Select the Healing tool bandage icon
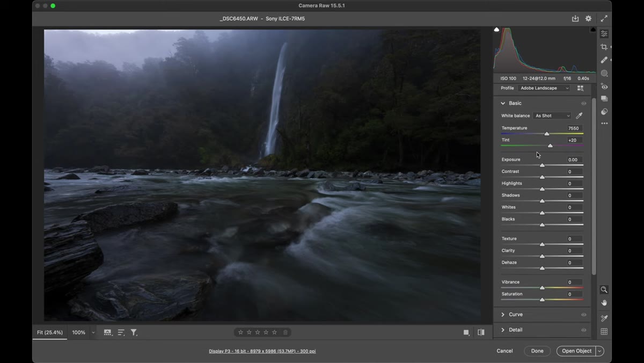 pyautogui.click(x=604, y=60)
